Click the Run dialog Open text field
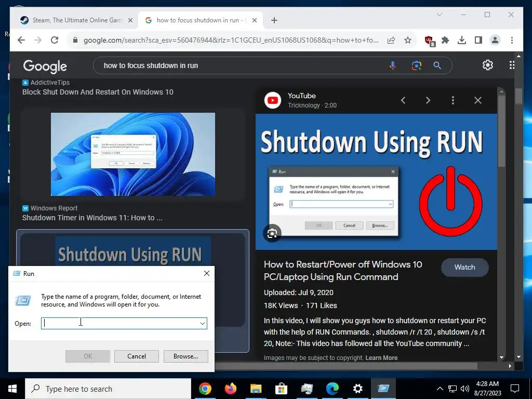This screenshot has height=399, width=532. point(124,323)
